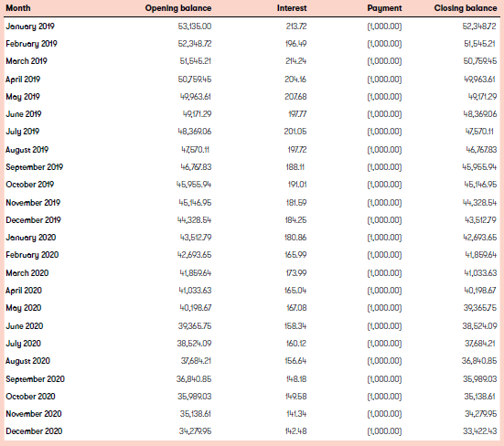Image resolution: width=504 pixels, height=446 pixels.
Task: Click closing balance 45,955.94
Action: pyautogui.click(x=479, y=167)
